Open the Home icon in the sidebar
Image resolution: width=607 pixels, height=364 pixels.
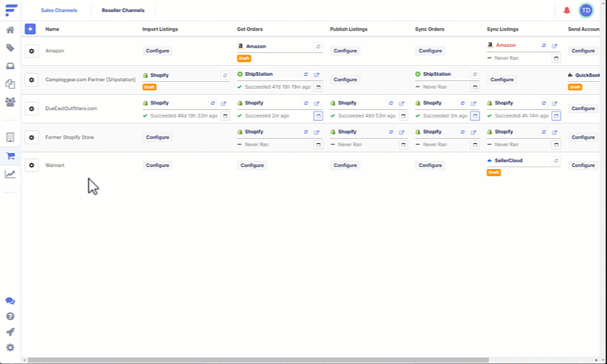tap(10, 30)
